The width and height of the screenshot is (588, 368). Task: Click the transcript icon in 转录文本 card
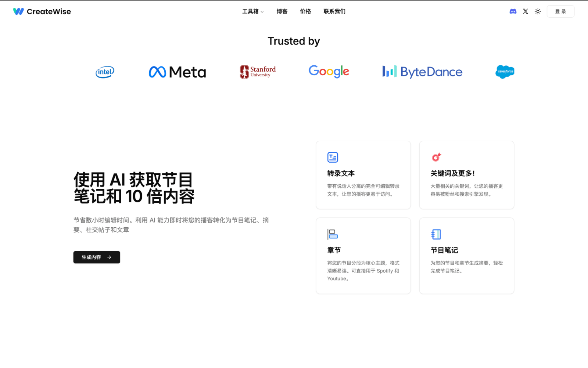[x=333, y=157]
